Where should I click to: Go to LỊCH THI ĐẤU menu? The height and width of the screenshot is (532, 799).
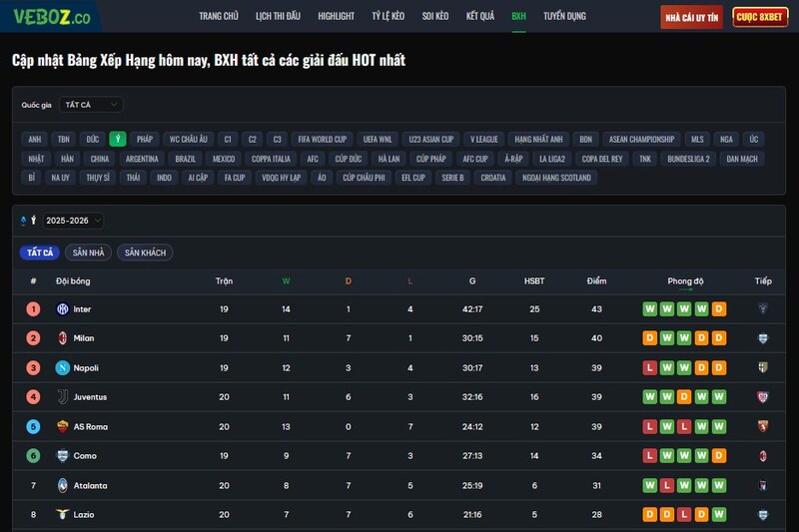[279, 17]
